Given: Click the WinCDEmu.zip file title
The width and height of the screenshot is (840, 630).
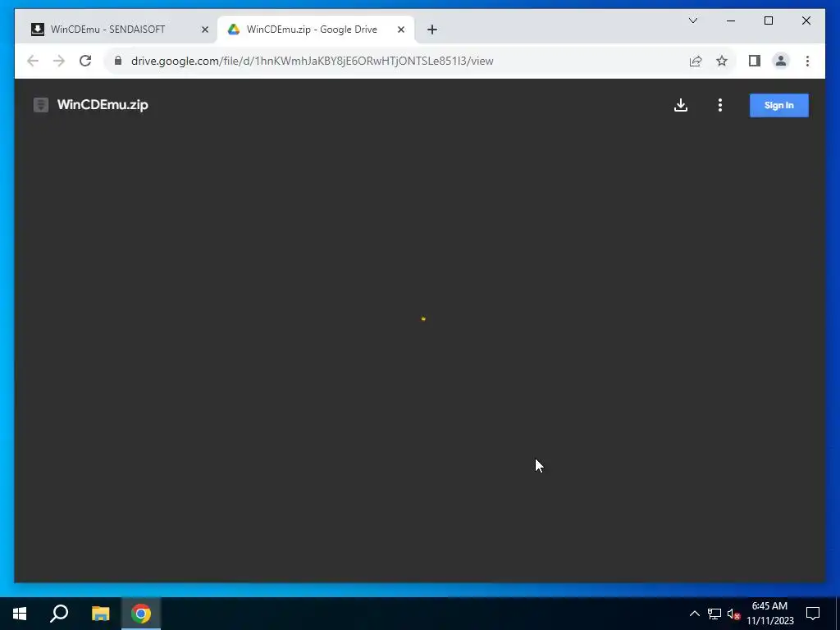Looking at the screenshot, I should pos(103,104).
